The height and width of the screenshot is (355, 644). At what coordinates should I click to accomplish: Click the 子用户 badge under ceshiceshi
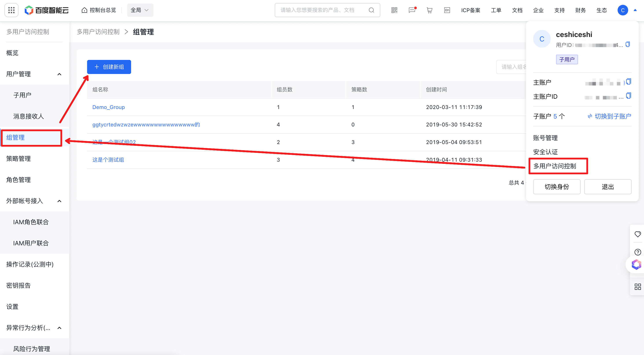tap(567, 59)
